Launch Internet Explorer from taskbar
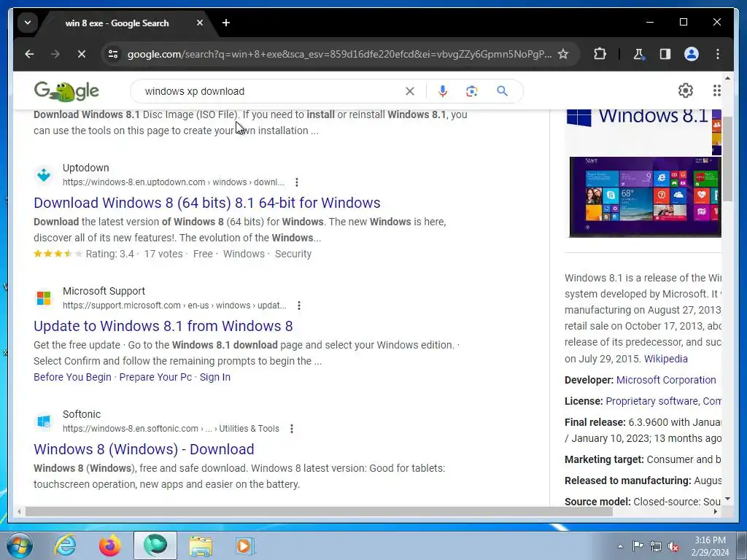Viewport: 747px width, 560px height. 65,545
